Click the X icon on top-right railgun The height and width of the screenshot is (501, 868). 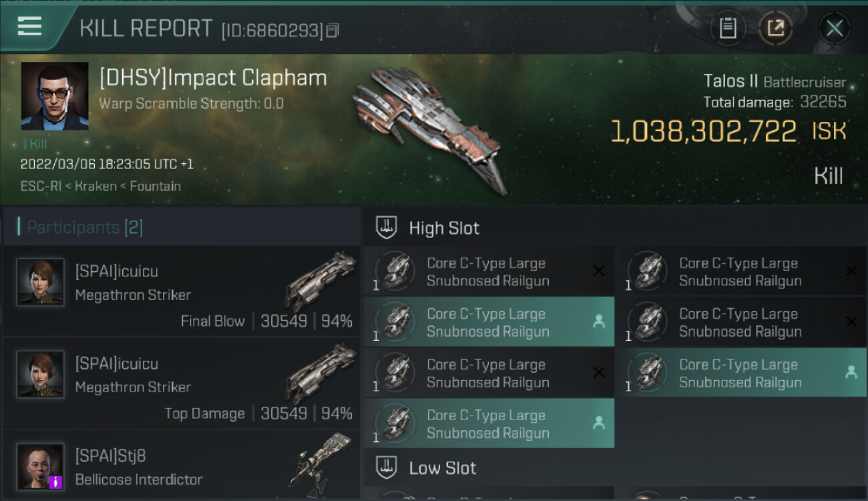coord(851,271)
